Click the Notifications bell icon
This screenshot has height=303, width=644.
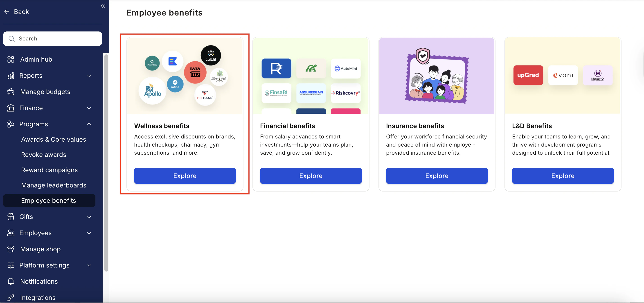coord(11,281)
